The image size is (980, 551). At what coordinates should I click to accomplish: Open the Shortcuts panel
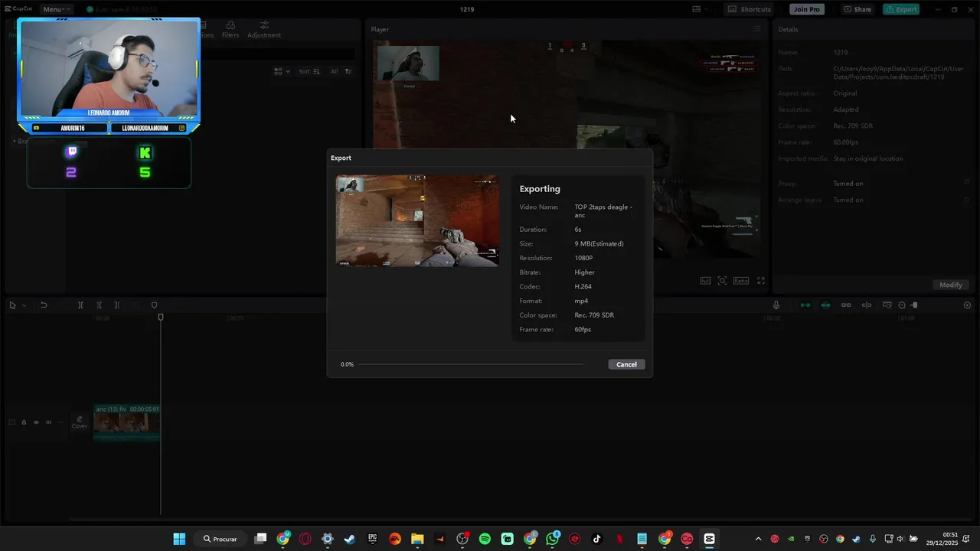(x=749, y=9)
